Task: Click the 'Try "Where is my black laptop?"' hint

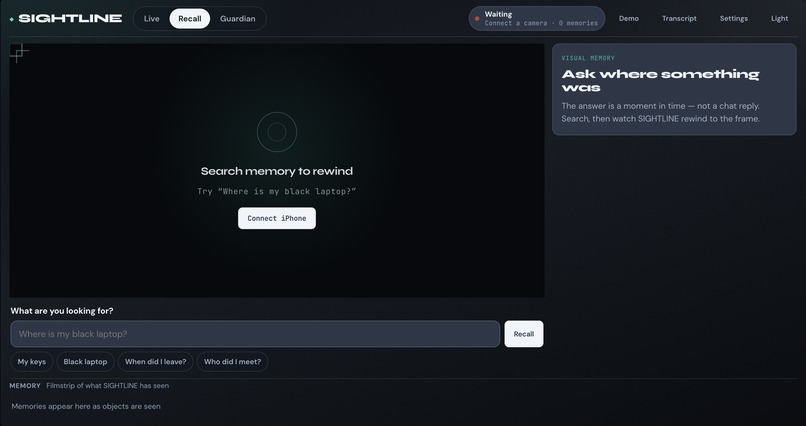Action: click(277, 192)
